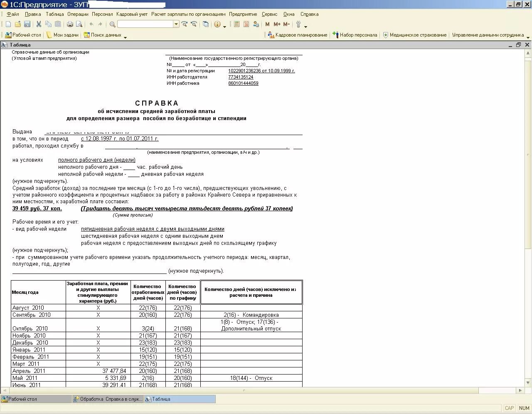
Task: Click horizontal scrollbar left arrow
Action: [x=4, y=390]
